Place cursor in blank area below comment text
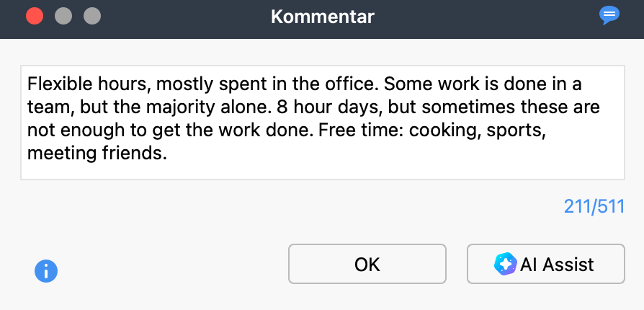Viewport: 644px width, 310px height. (323, 171)
